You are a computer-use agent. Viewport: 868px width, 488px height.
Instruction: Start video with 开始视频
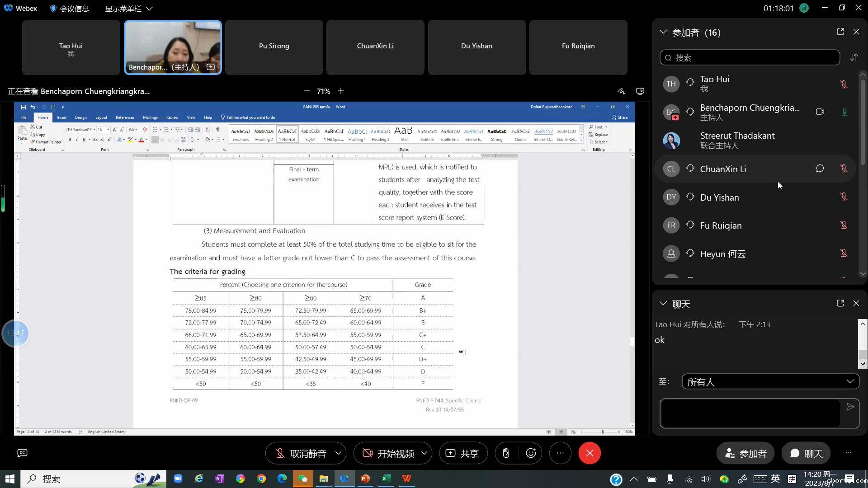coord(389,453)
